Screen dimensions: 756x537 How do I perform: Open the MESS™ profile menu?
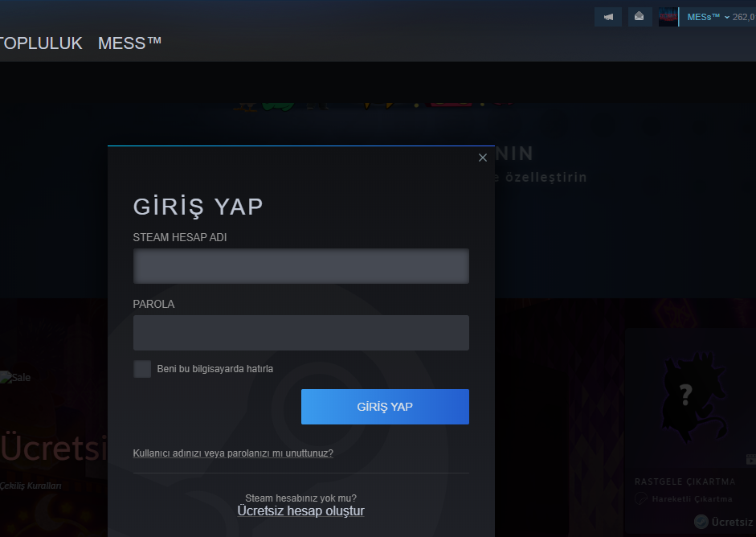point(129,43)
